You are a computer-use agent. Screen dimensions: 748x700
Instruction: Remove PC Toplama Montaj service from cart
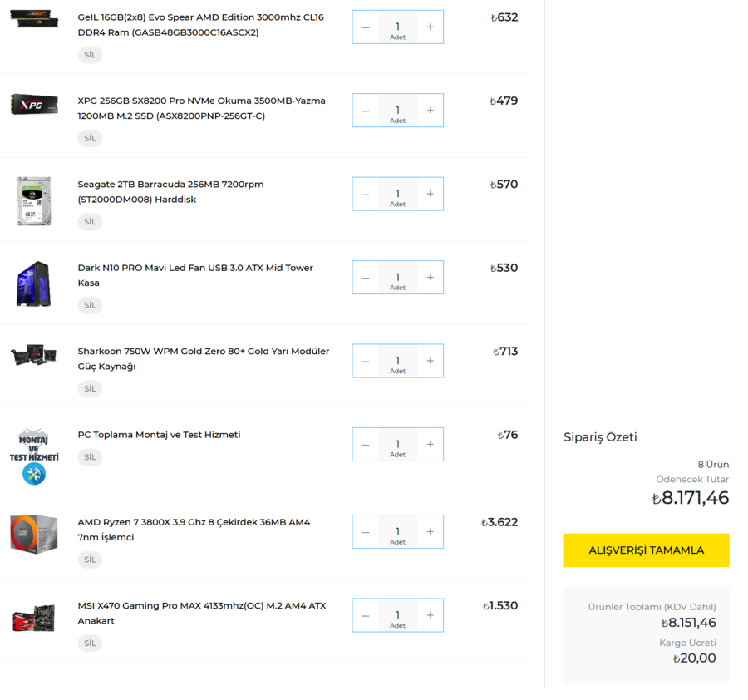click(90, 457)
